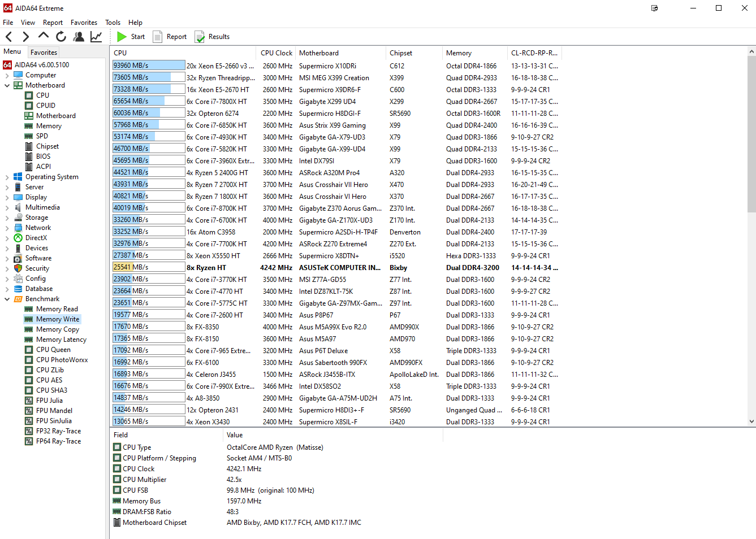
Task: Select the CPUID item under Motherboard
Action: tap(46, 106)
